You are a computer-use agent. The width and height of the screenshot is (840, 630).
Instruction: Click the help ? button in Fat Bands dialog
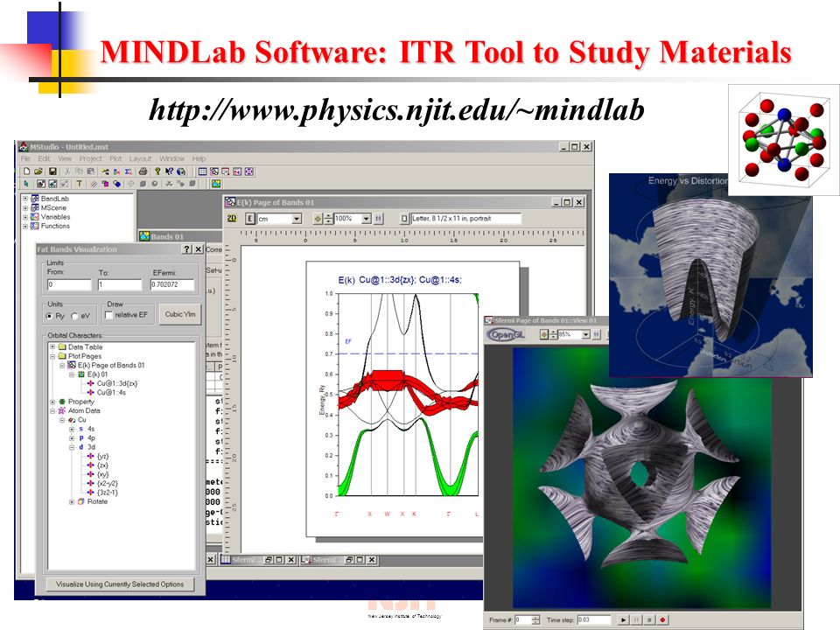click(x=186, y=249)
